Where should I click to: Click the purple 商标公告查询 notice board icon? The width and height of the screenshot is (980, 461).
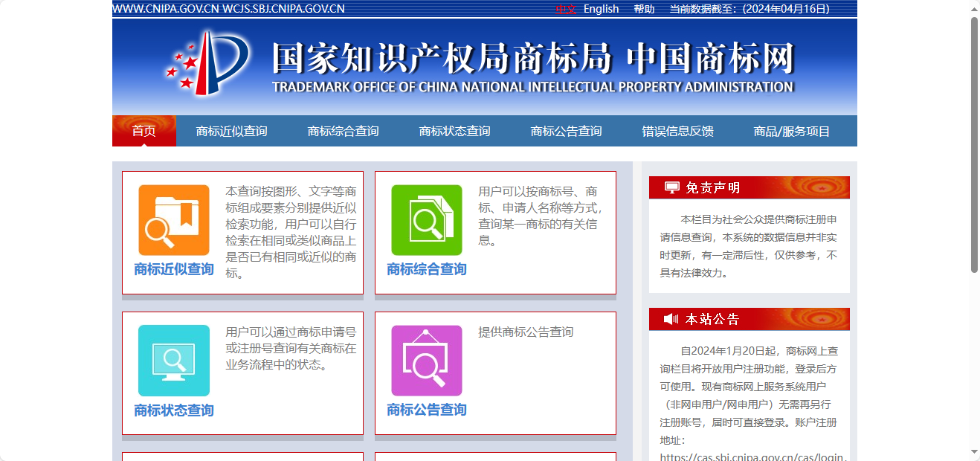tap(427, 361)
